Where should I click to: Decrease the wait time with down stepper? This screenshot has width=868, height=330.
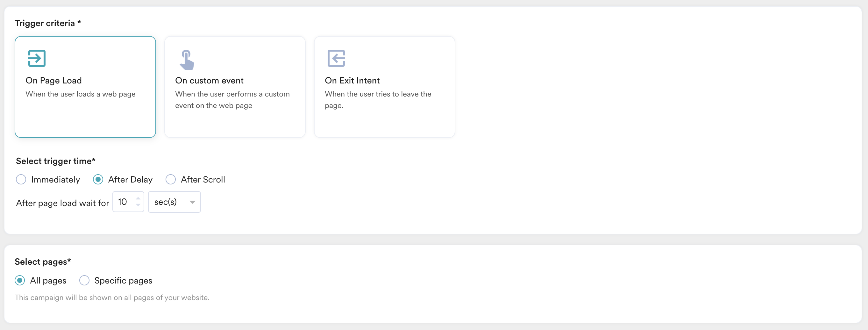(x=138, y=205)
